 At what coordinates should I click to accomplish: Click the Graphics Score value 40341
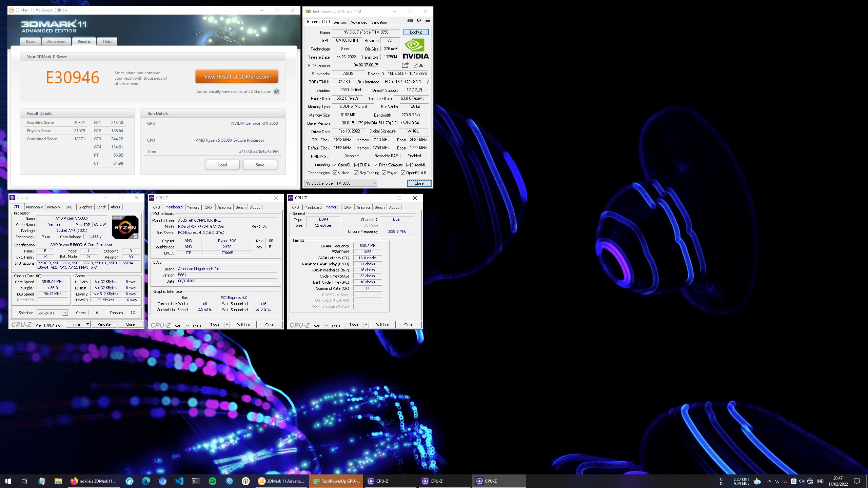tap(79, 123)
